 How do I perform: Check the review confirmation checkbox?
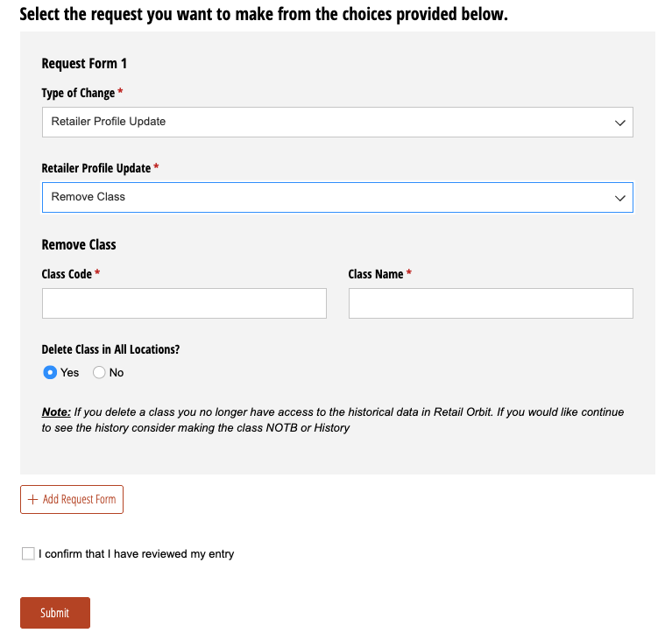pos(28,553)
